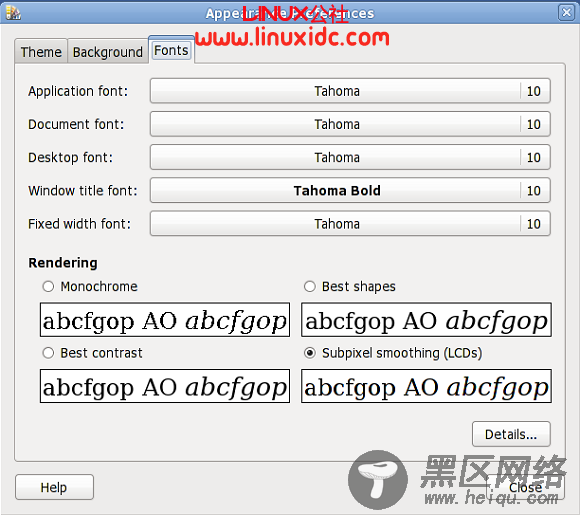
Task: Click the Window title font label
Action: tap(82, 191)
